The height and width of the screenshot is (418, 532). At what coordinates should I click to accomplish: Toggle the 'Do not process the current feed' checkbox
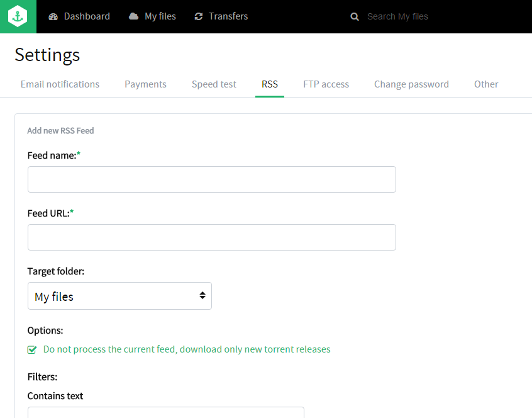[32, 349]
